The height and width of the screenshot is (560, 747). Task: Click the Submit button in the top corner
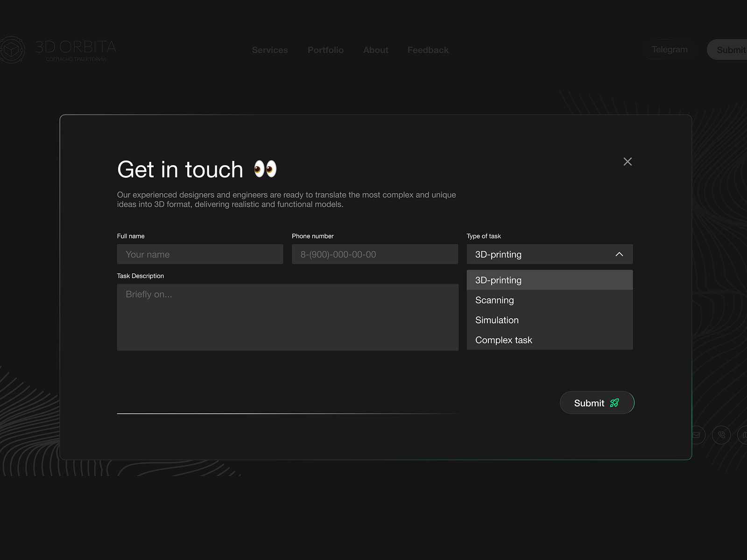point(731,49)
